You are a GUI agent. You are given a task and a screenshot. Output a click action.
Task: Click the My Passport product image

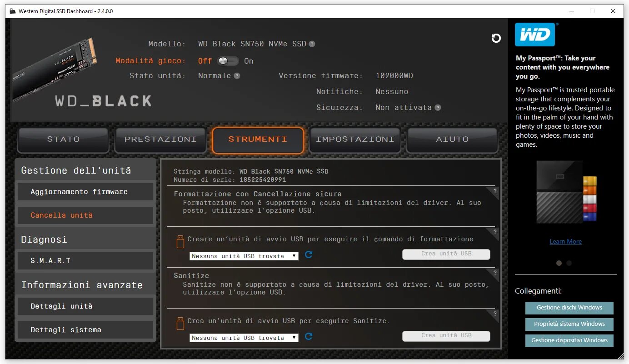566,192
